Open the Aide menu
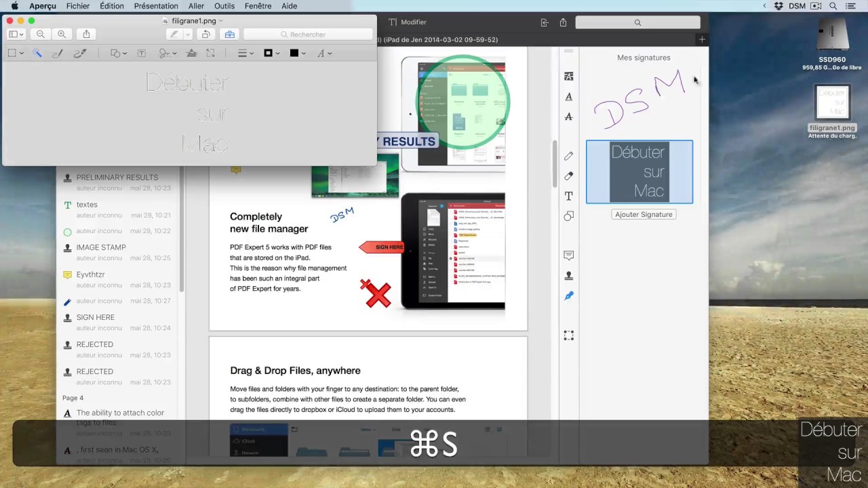The height and width of the screenshot is (488, 868). click(290, 6)
